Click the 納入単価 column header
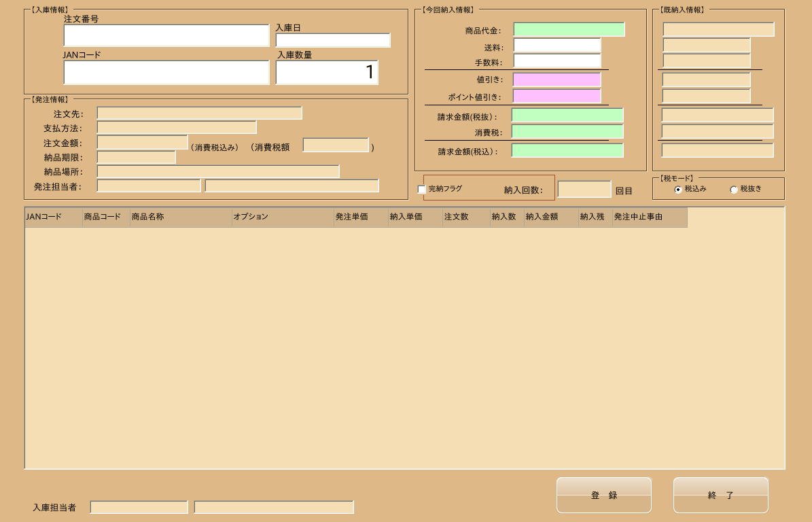 pyautogui.click(x=415, y=217)
